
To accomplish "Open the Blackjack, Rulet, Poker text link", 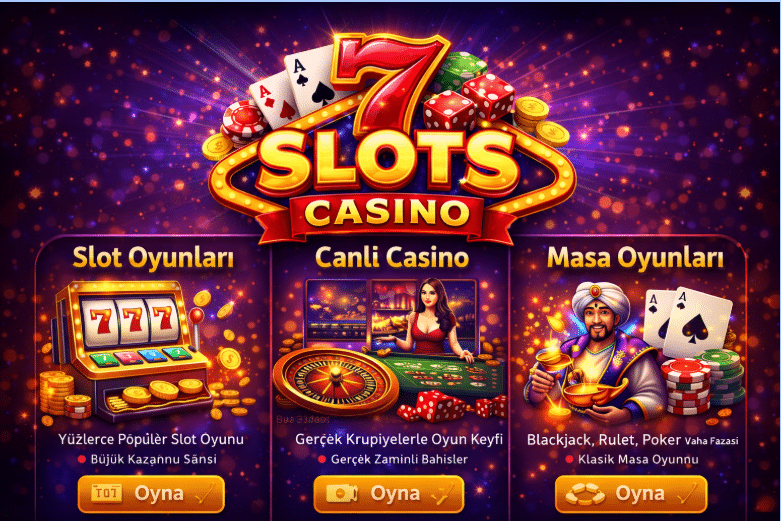I will tap(604, 440).
